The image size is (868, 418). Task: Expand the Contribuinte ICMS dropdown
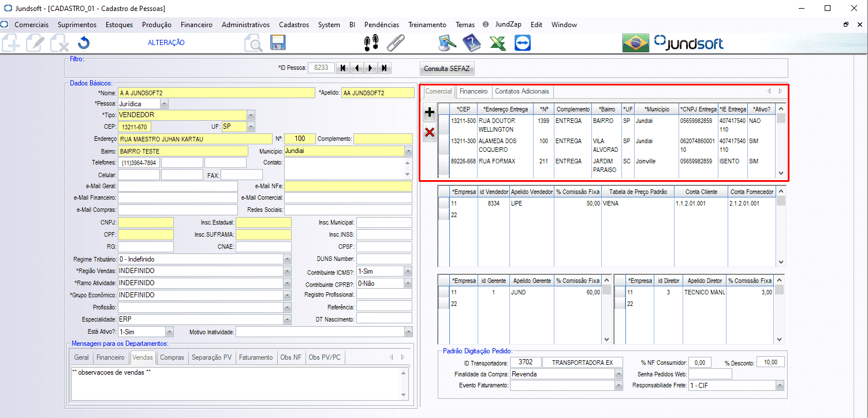[408, 271]
